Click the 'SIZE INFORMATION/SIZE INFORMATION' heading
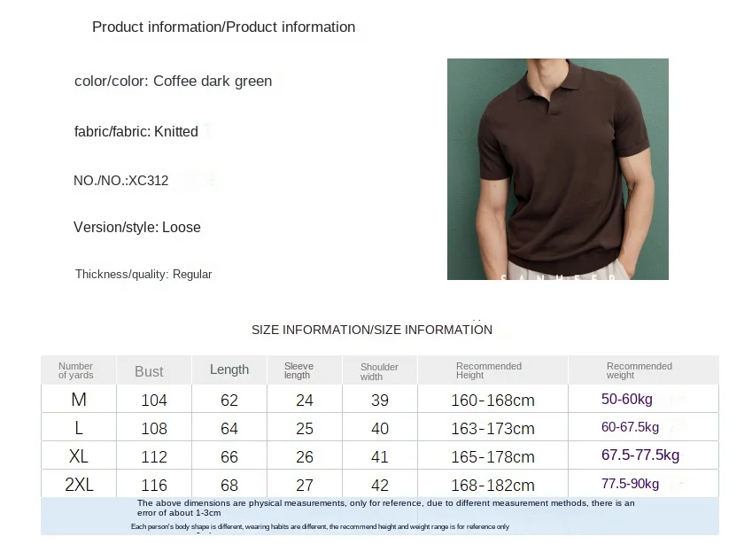The height and width of the screenshot is (560, 752). [372, 331]
